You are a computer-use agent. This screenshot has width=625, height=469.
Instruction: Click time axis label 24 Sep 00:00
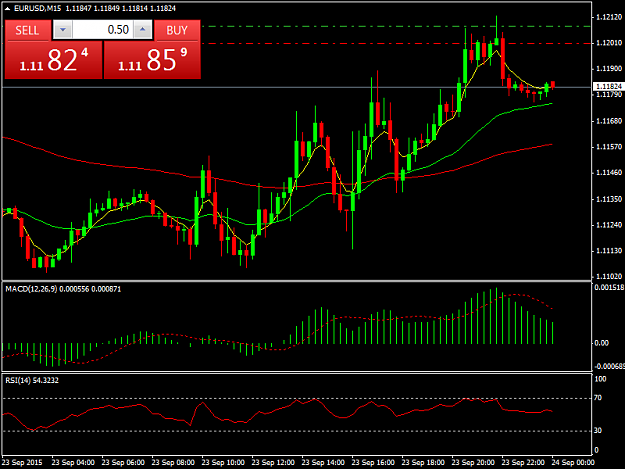[x=573, y=463]
